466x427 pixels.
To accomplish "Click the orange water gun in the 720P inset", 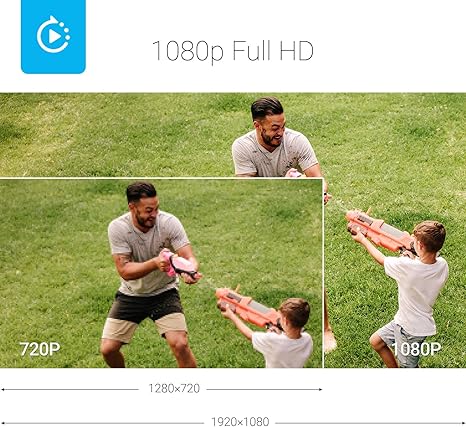I will (247, 308).
